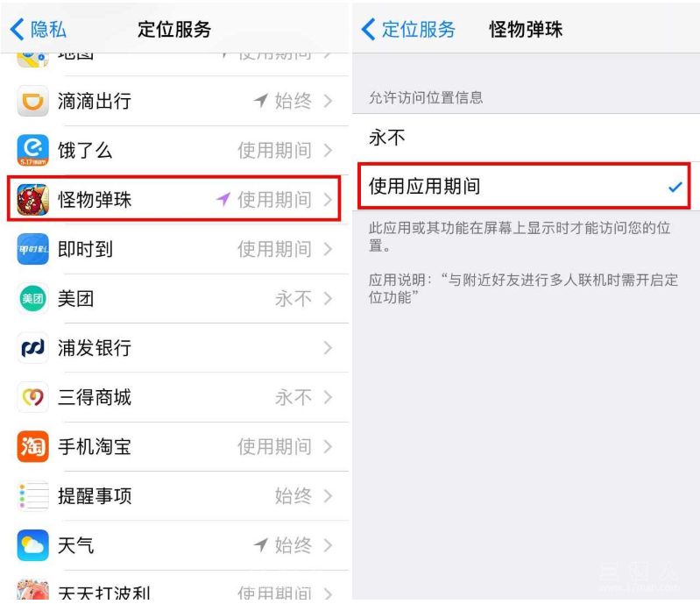This screenshot has width=700, height=604.
Task: Go back to 隐私 settings
Action: [38, 30]
